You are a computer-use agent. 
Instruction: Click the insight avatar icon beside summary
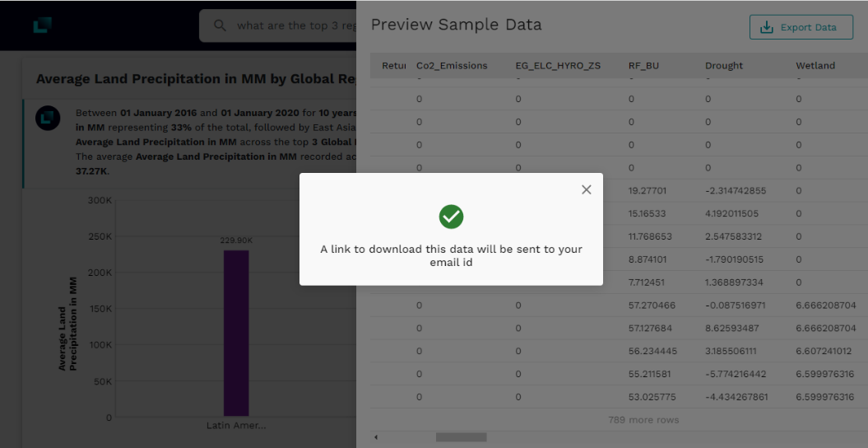[x=48, y=119]
